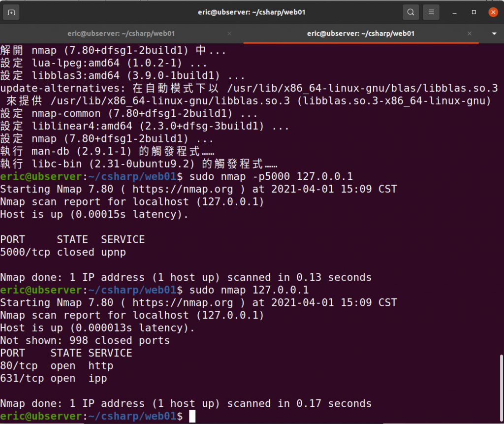
Task: Close the terminal window
Action: point(493,12)
